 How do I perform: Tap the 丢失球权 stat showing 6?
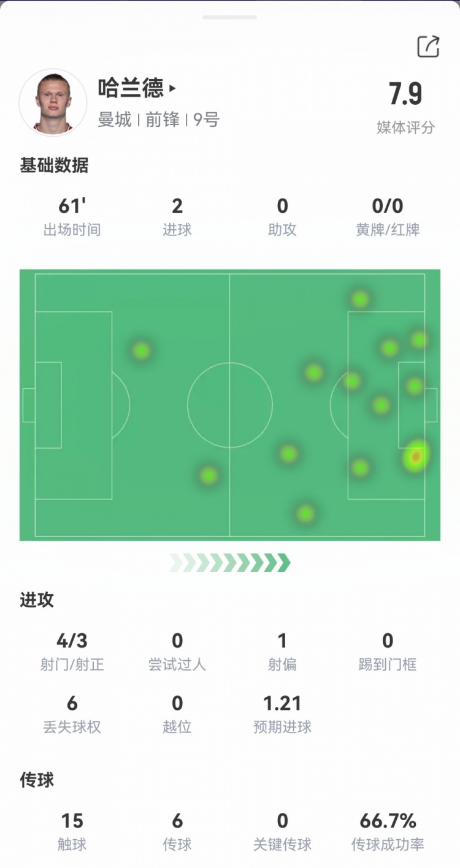pyautogui.click(x=72, y=714)
